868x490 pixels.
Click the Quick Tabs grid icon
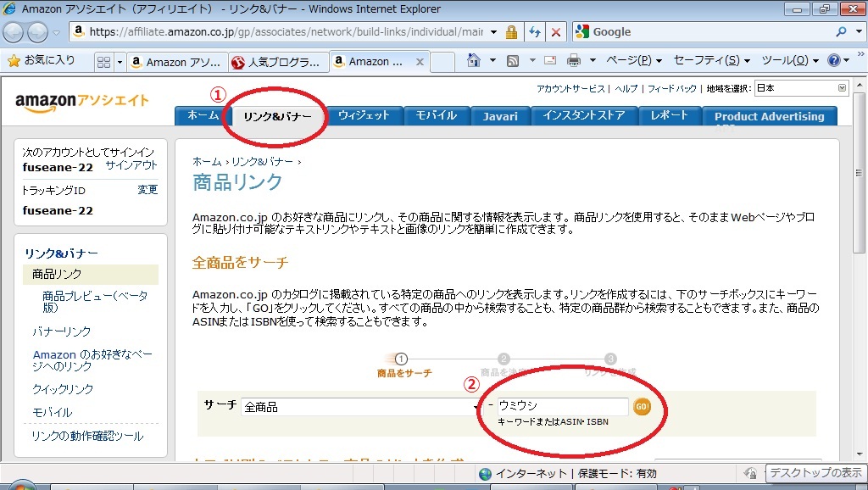tap(103, 62)
